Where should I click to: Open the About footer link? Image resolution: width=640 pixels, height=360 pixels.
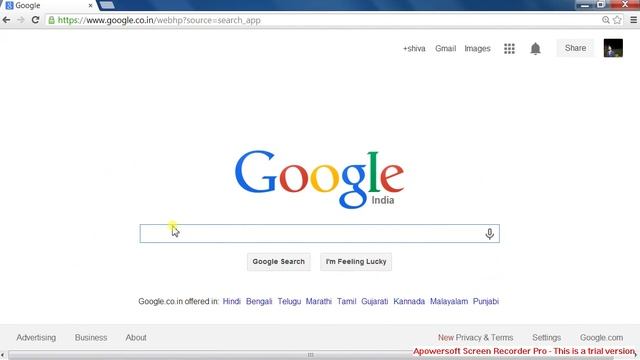pos(136,338)
